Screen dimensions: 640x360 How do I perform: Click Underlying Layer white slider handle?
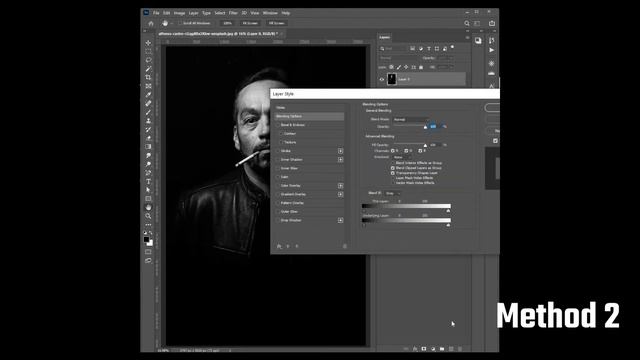[x=448, y=225]
